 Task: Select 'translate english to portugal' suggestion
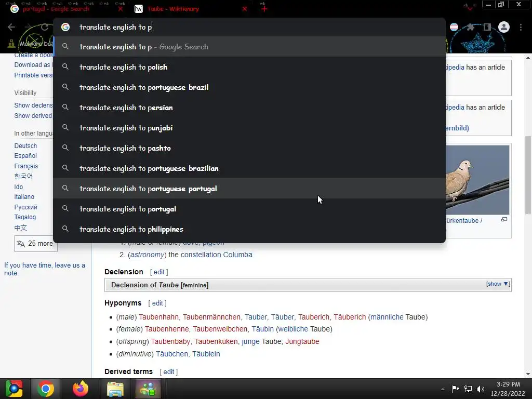249,209
